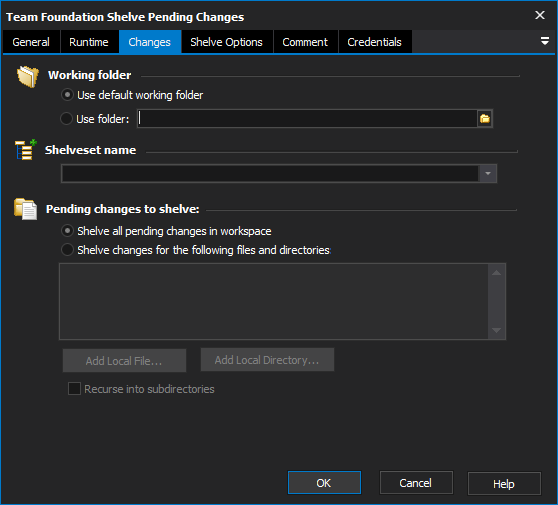Image resolution: width=558 pixels, height=505 pixels.
Task: Click the Pending changes documents icon
Action: point(26,209)
